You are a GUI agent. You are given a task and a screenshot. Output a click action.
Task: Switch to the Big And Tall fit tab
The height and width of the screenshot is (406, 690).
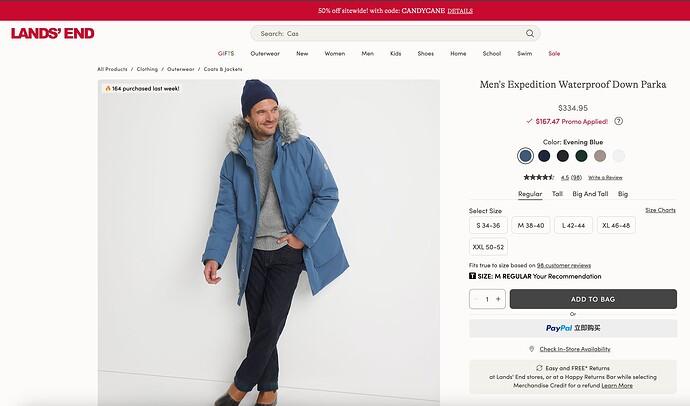(x=590, y=194)
